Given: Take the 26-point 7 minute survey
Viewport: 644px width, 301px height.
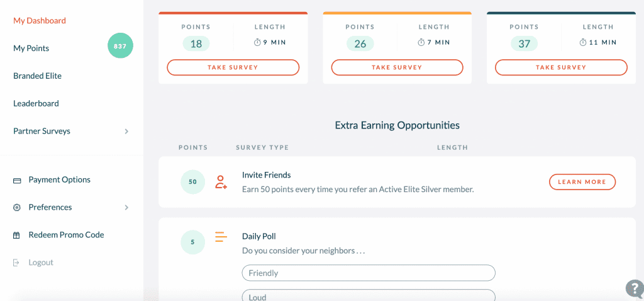Looking at the screenshot, I should point(397,67).
